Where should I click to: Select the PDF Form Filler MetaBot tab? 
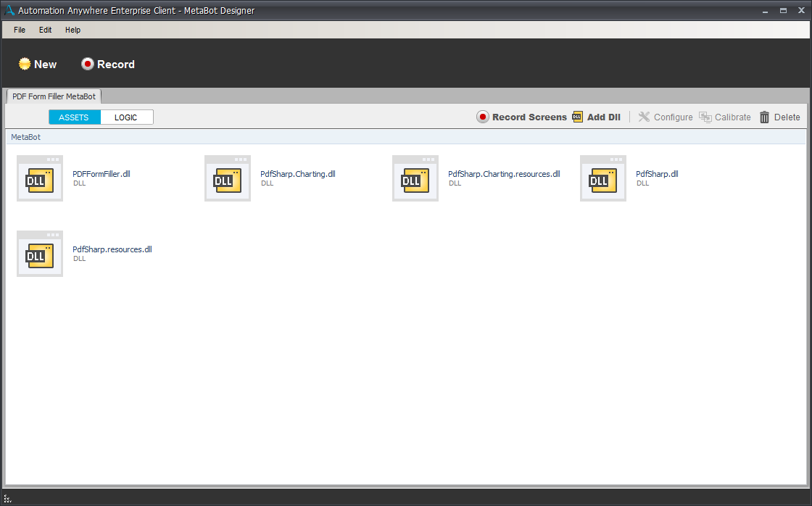click(54, 96)
